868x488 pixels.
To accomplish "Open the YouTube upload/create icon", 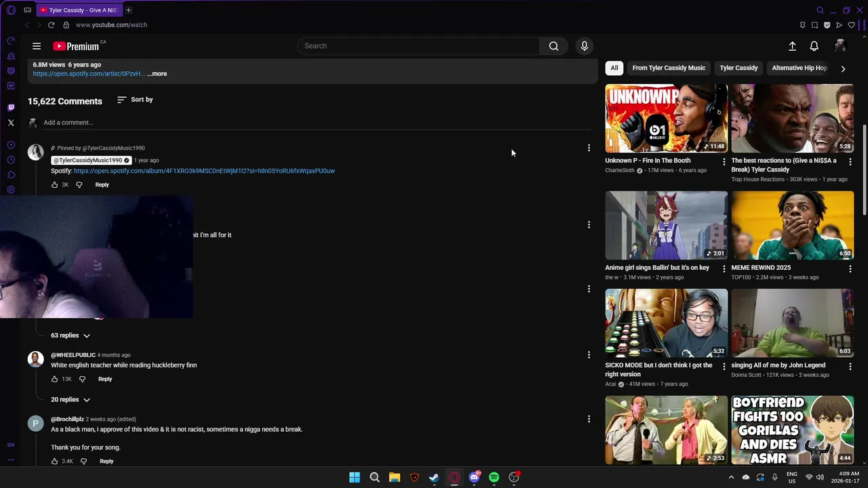I will [x=792, y=46].
